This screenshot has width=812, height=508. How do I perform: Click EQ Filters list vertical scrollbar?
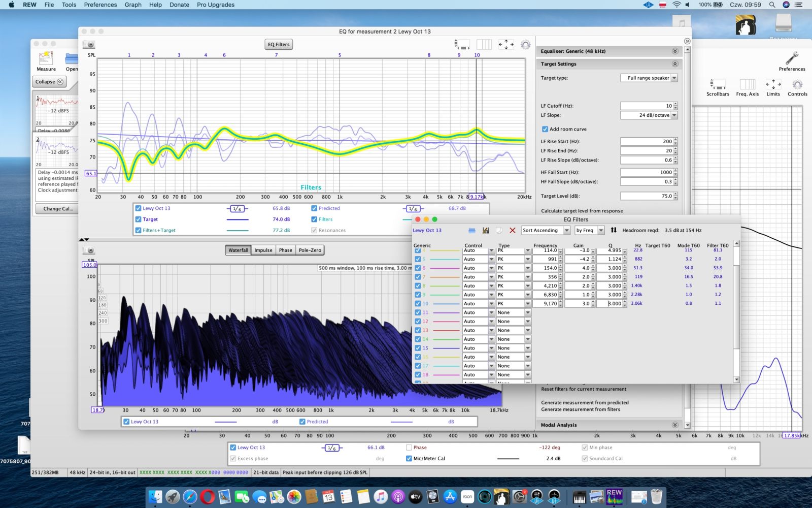[736, 311]
